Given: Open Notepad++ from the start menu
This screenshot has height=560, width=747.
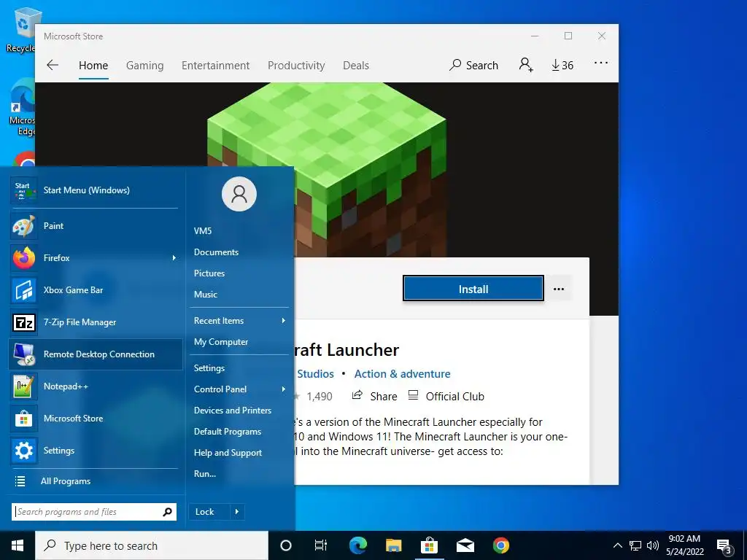Looking at the screenshot, I should click(x=96, y=386).
